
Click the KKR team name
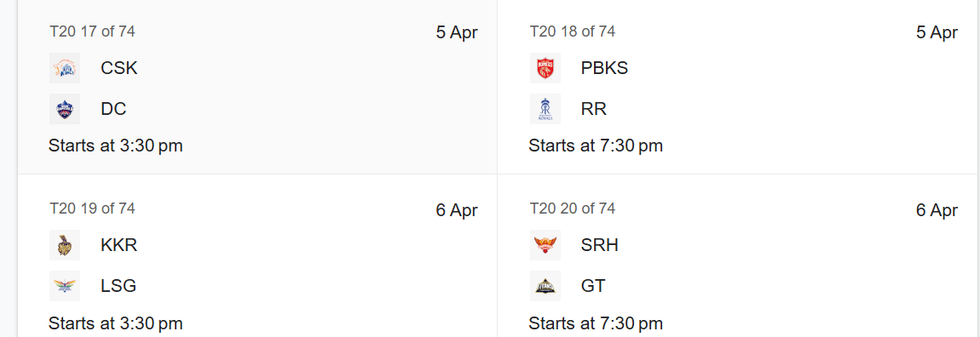coord(118,245)
